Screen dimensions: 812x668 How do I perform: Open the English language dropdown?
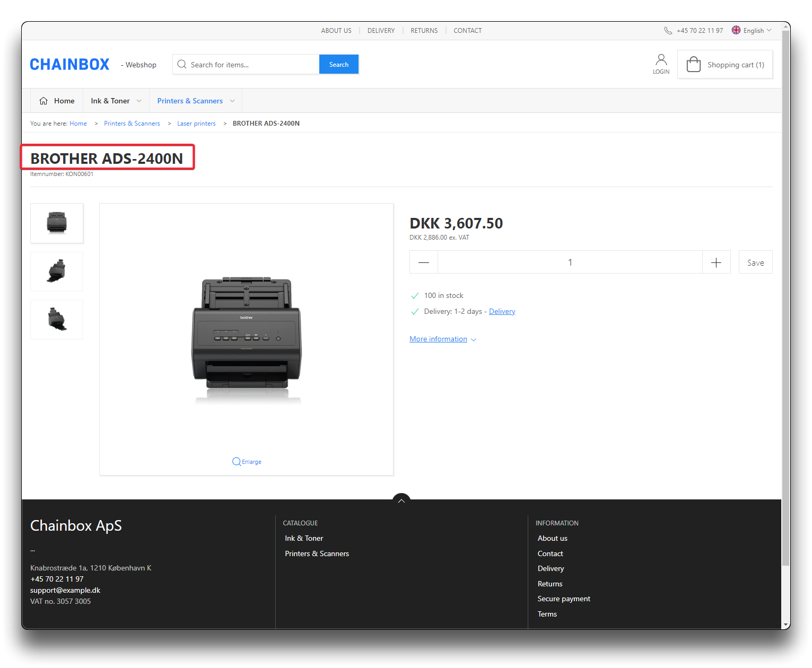coord(752,31)
